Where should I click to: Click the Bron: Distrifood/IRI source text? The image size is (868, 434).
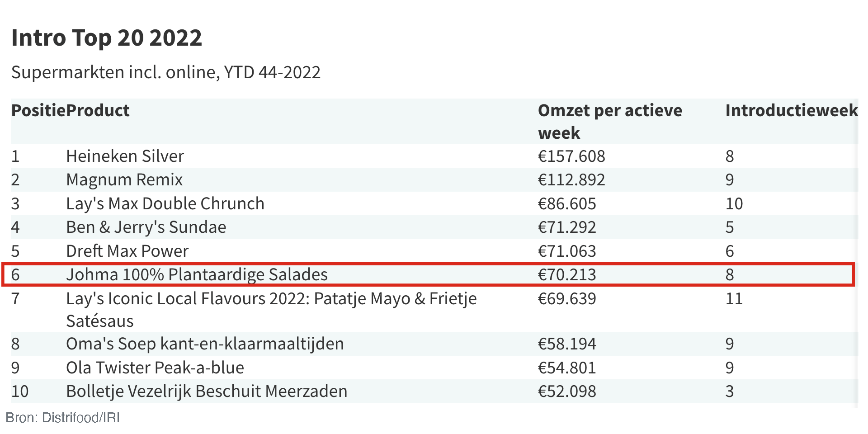coord(62,418)
